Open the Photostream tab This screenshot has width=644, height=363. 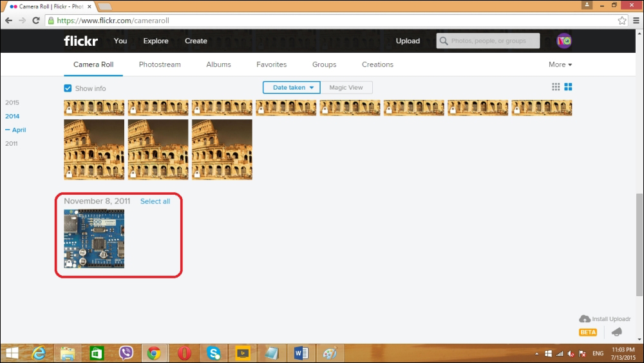click(160, 64)
